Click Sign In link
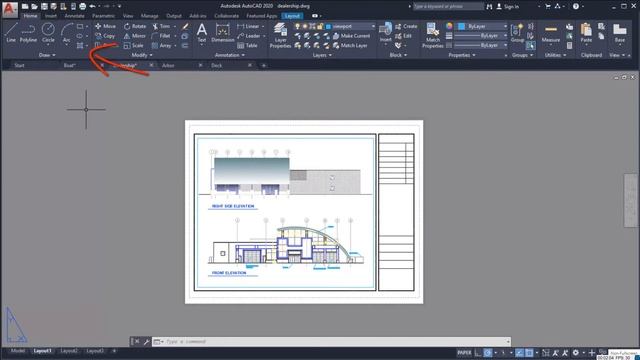The image size is (640, 360). coord(507,7)
